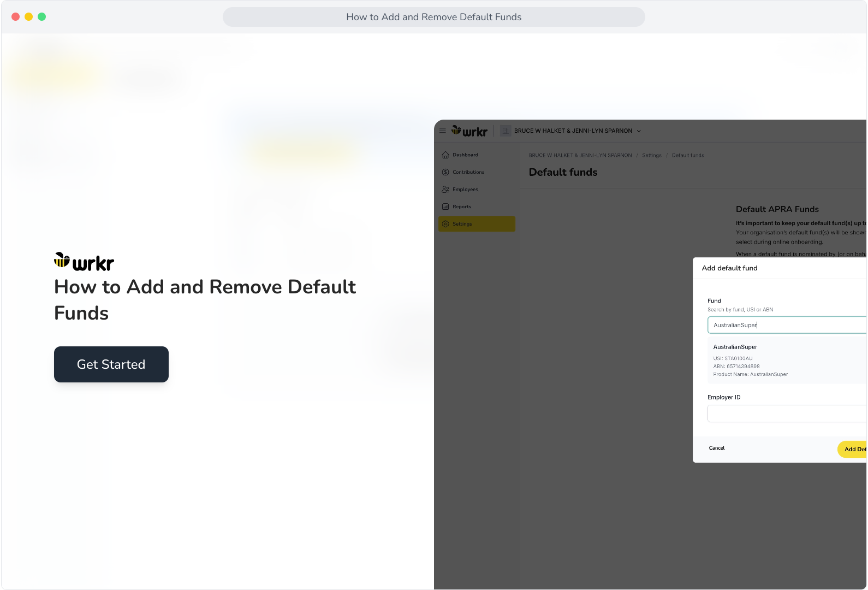868x590 pixels.
Task: Click the Fund search input field
Action: click(787, 325)
